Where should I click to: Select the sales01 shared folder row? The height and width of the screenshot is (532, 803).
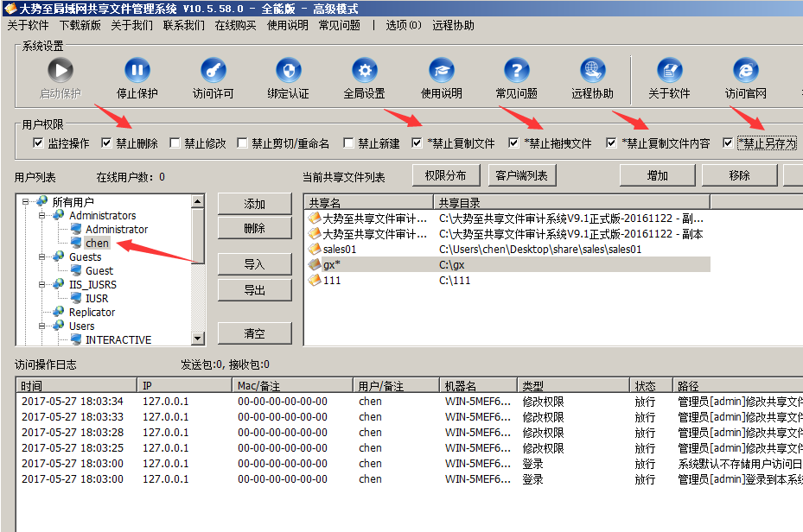coord(339,250)
